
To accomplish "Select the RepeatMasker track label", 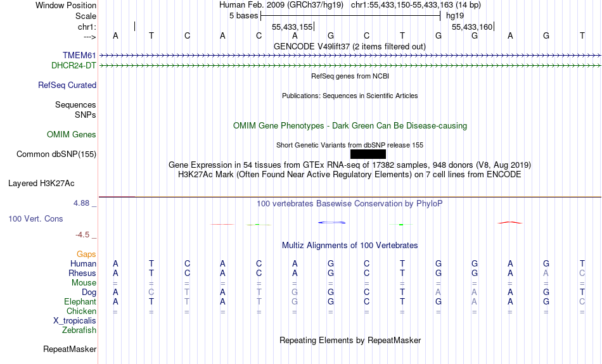I will click(70, 349).
